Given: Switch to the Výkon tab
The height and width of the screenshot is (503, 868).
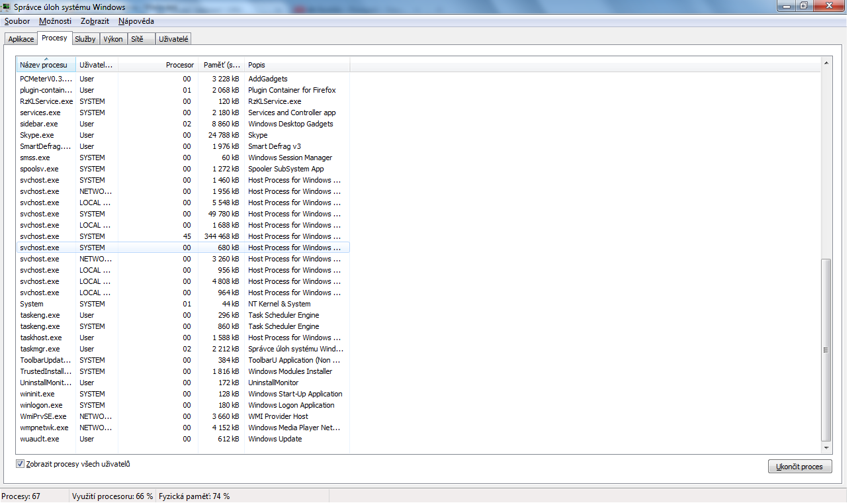Looking at the screenshot, I should [x=113, y=39].
